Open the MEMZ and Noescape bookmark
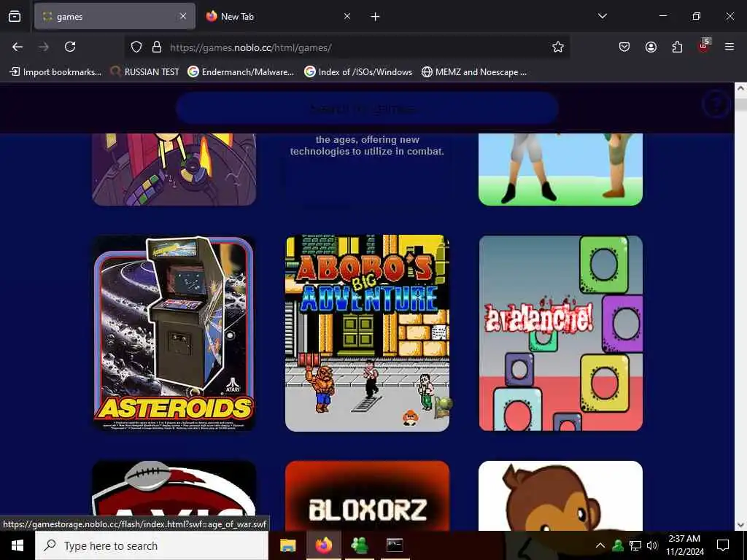The width and height of the screenshot is (747, 560). tap(474, 72)
